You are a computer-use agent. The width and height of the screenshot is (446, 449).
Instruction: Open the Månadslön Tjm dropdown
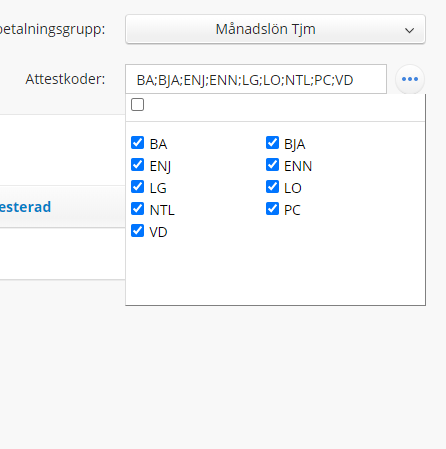[x=275, y=29]
